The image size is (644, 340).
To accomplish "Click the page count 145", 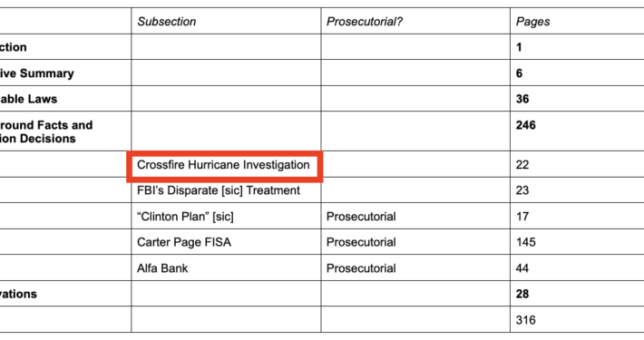I will tap(526, 242).
